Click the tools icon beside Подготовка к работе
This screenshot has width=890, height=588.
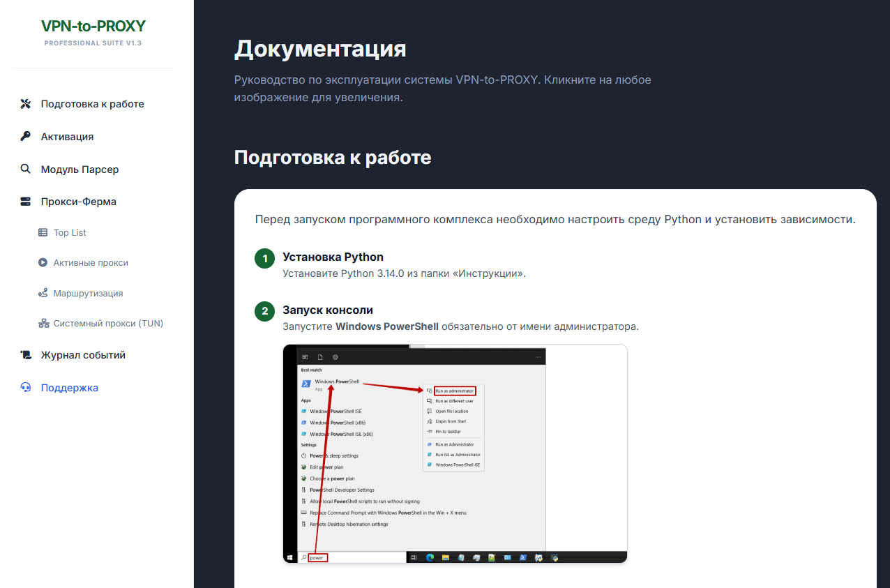[x=26, y=104]
